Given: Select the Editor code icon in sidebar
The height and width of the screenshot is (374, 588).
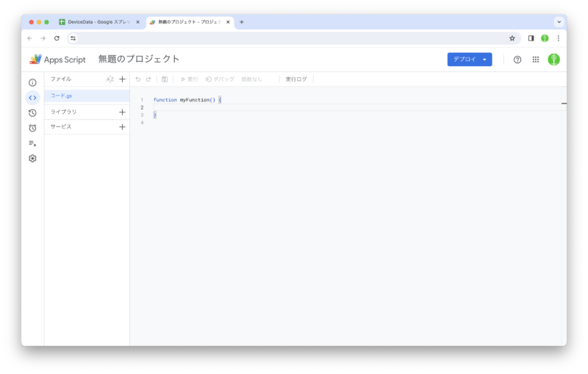Looking at the screenshot, I should (32, 98).
